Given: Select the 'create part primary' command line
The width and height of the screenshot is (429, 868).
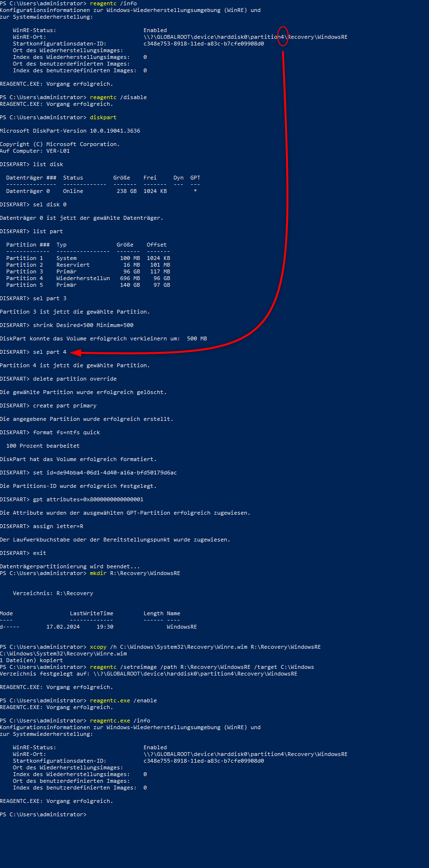Looking at the screenshot, I should [65, 406].
